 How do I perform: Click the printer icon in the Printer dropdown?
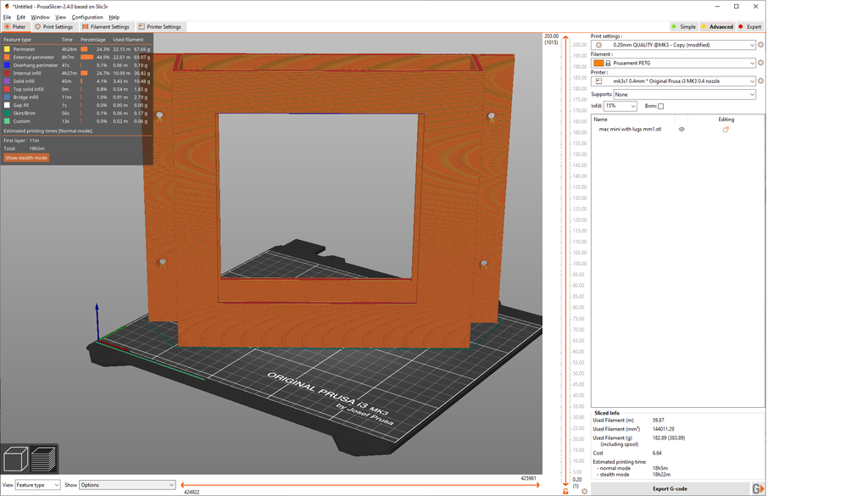[598, 81]
